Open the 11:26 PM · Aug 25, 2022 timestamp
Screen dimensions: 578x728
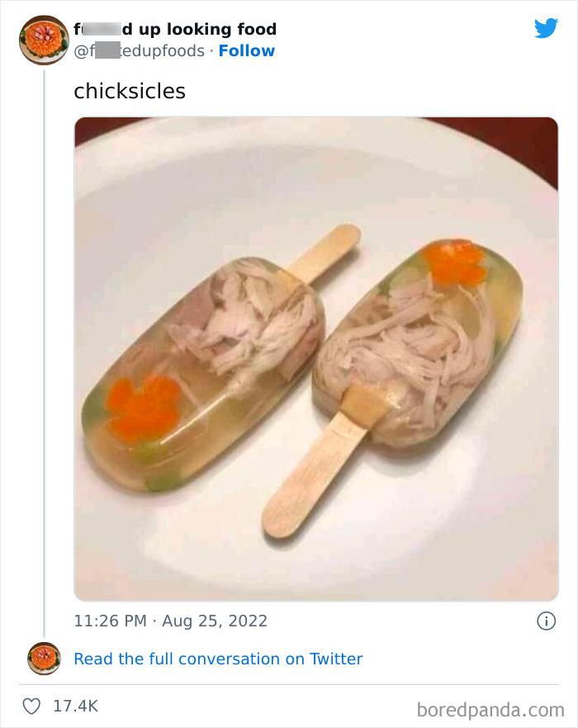[170, 620]
